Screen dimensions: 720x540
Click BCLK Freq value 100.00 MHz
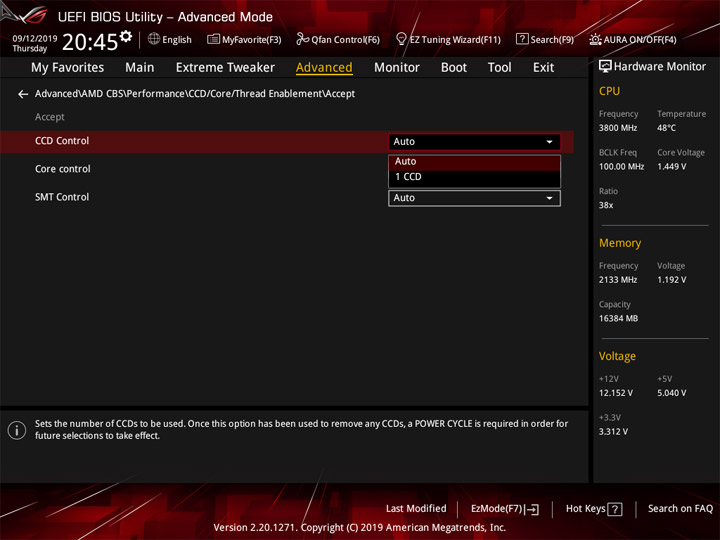tap(621, 167)
